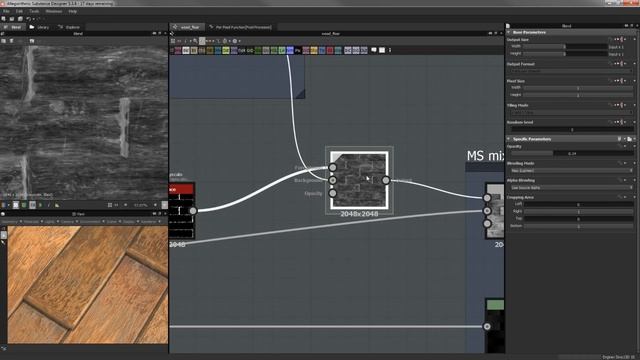Click the fx FX-Map node icon
Viewport: 640px width, 360px height.
241,50
